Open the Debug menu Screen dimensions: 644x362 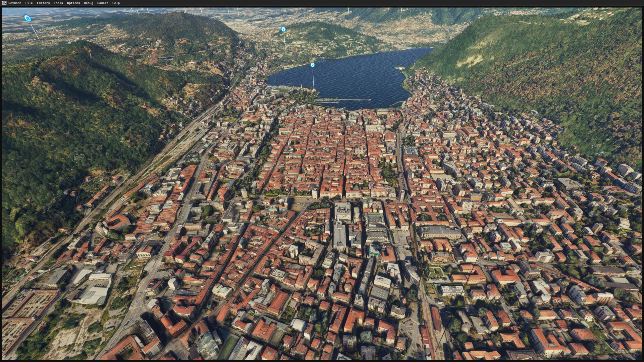point(89,3)
